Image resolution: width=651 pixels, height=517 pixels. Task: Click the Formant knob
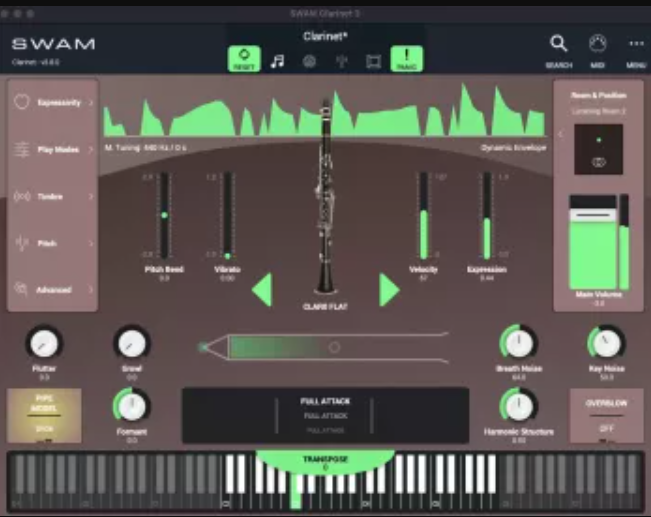coord(132,406)
